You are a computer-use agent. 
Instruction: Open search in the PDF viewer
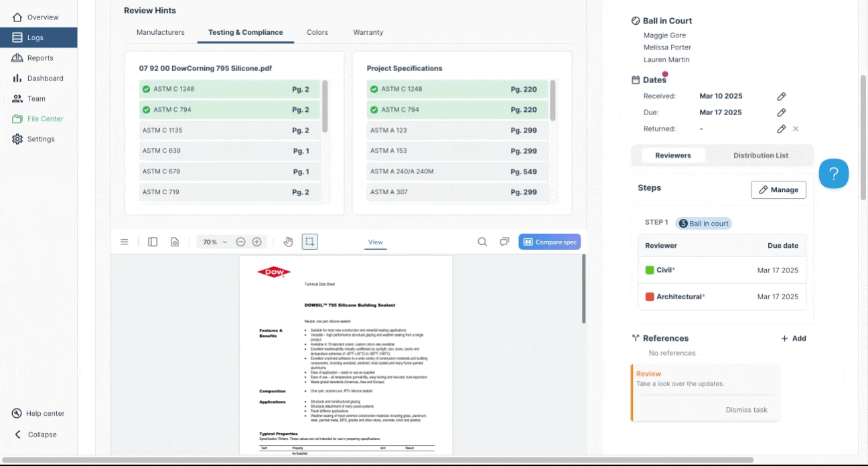[482, 242]
